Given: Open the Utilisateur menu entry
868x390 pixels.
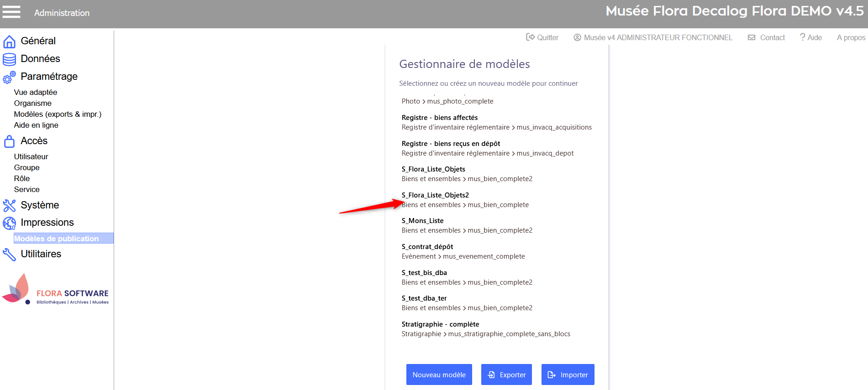Looking at the screenshot, I should pyautogui.click(x=31, y=156).
